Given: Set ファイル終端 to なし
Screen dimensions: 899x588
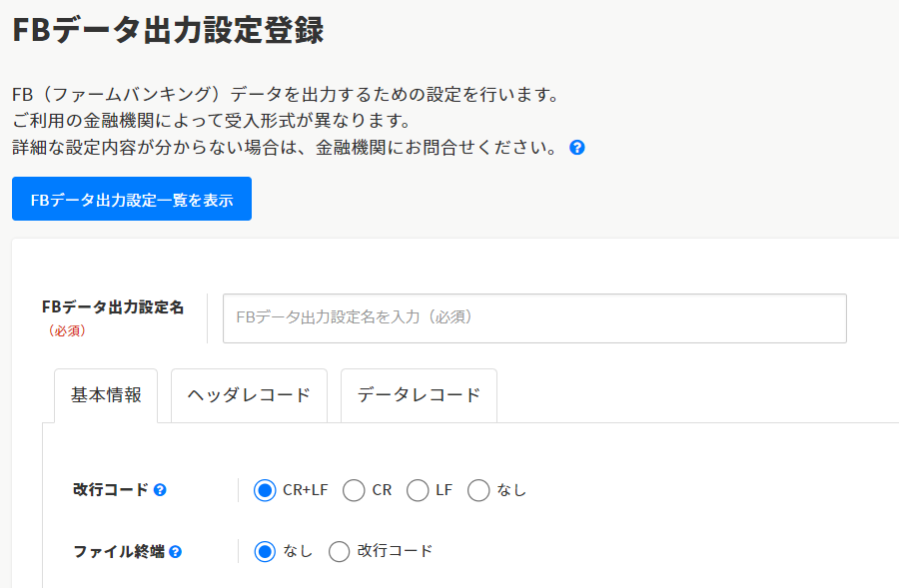Looking at the screenshot, I should 265,551.
